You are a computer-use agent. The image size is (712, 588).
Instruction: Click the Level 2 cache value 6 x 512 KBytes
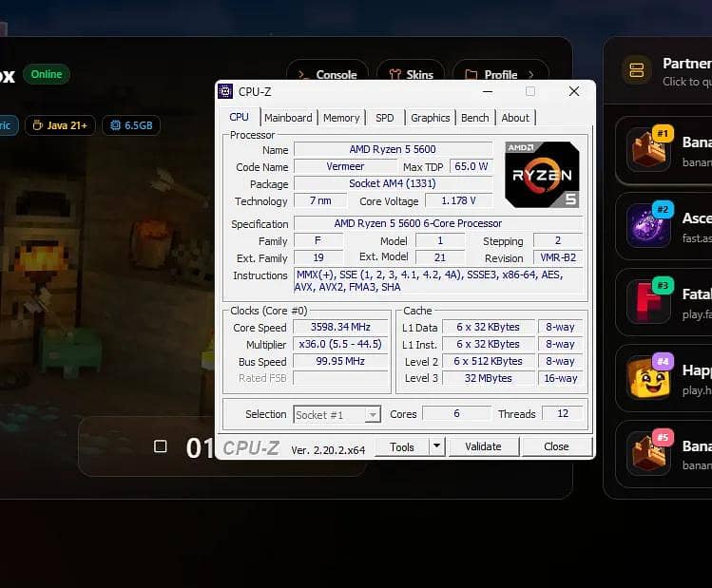[x=489, y=361]
